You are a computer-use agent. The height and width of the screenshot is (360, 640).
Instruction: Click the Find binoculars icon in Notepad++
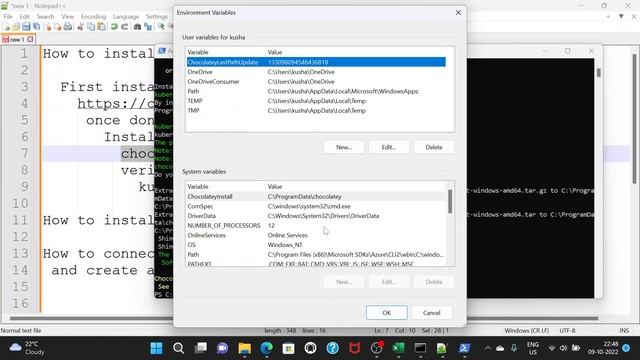point(138,27)
